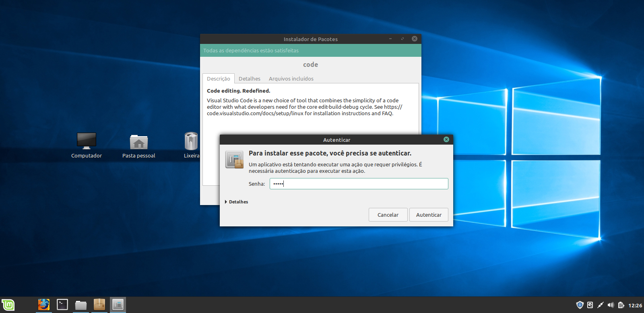Open the volume speaker tray icon
This screenshot has height=313, width=644.
point(611,305)
